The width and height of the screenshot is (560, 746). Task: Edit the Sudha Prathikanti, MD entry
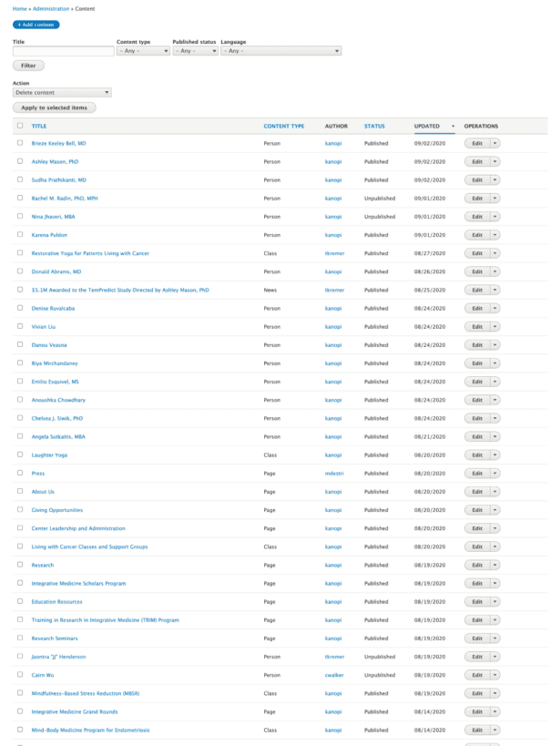pos(477,179)
